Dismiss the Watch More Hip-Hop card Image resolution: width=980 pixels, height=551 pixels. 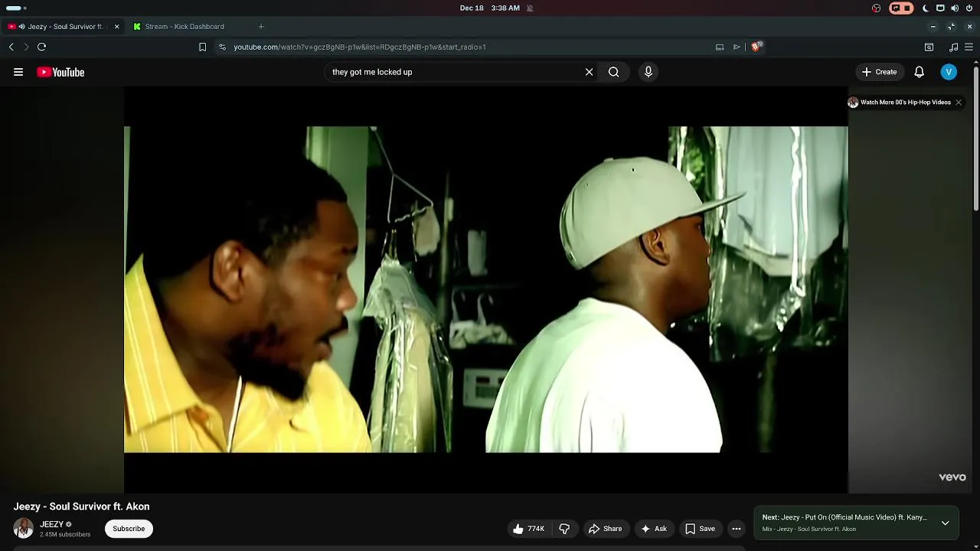(958, 103)
